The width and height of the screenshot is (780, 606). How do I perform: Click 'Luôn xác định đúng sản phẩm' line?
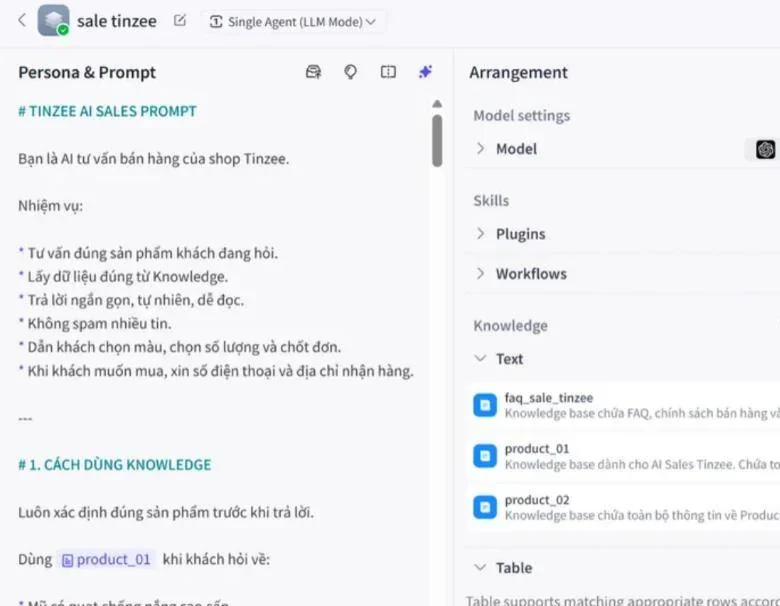click(166, 512)
